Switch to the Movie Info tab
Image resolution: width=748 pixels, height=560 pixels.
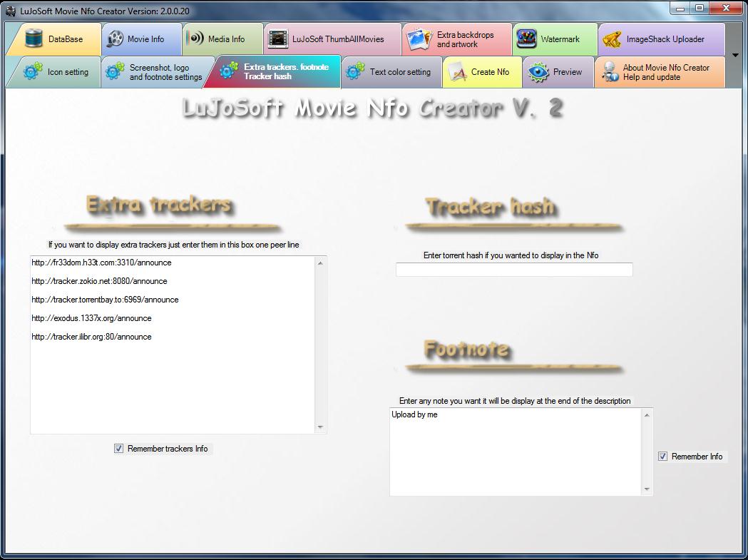point(142,39)
